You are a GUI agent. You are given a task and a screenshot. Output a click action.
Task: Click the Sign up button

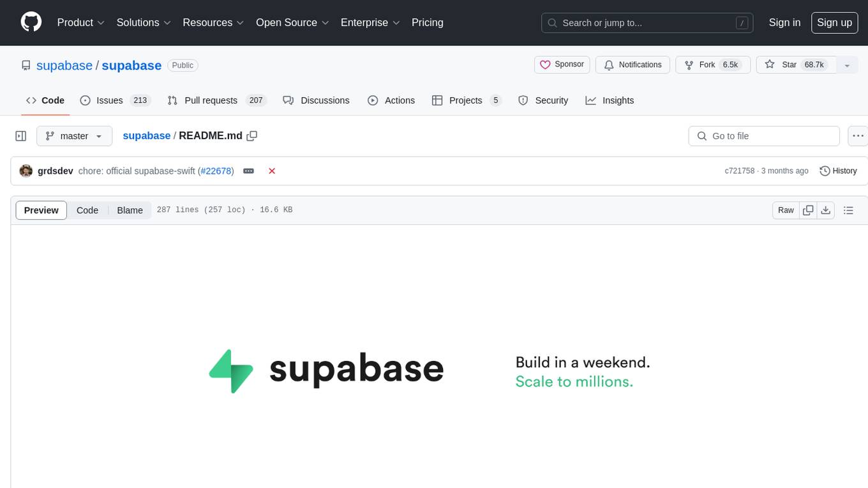[x=835, y=22]
